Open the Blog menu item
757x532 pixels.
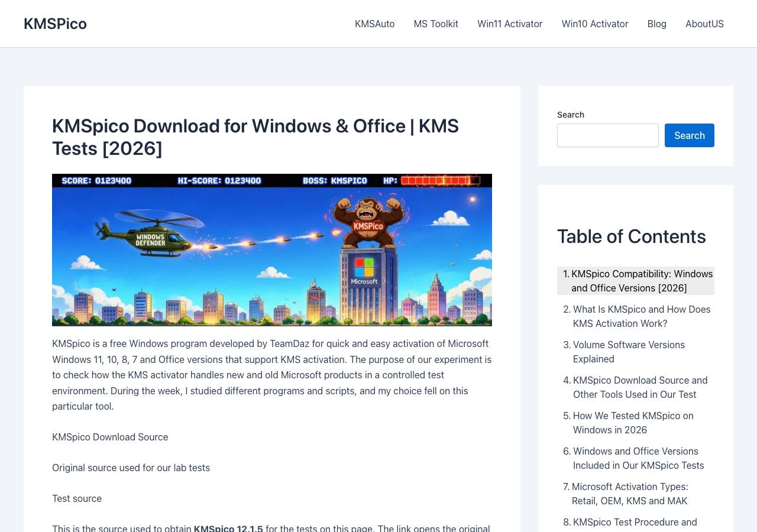click(x=656, y=24)
